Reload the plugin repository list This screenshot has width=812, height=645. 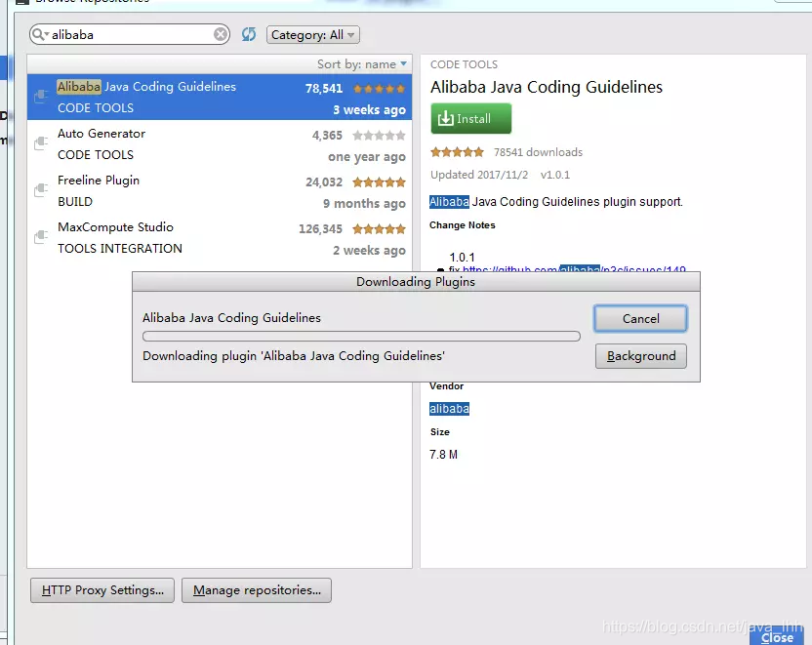[249, 35]
